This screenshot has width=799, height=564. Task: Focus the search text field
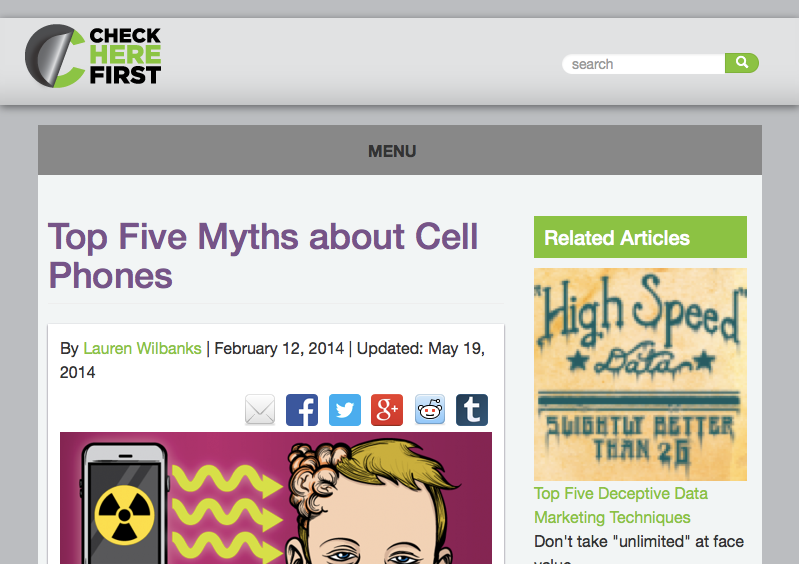[x=644, y=64]
